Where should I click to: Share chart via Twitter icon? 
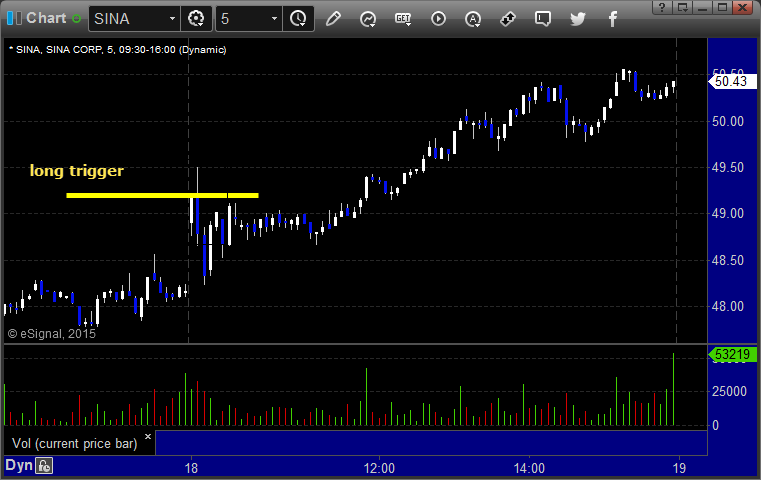pyautogui.click(x=578, y=19)
